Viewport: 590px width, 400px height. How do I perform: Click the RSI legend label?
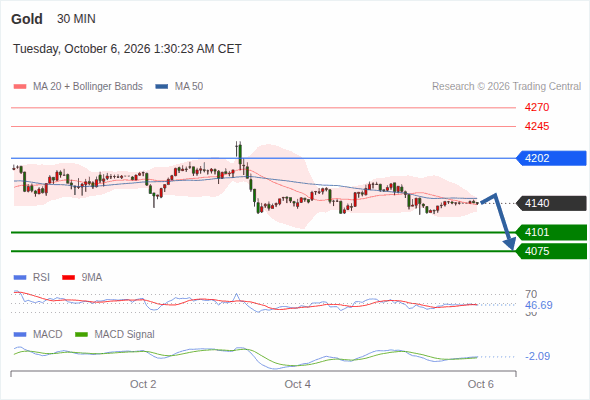click(x=41, y=278)
